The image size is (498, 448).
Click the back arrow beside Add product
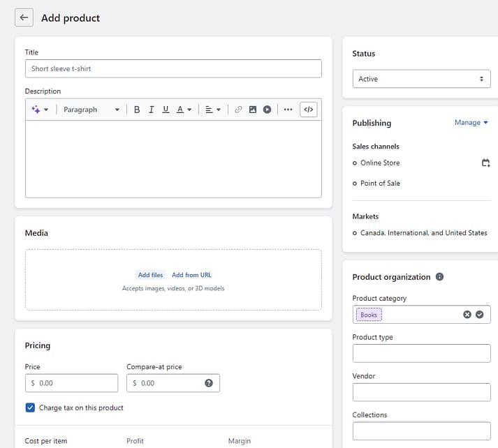point(24,18)
